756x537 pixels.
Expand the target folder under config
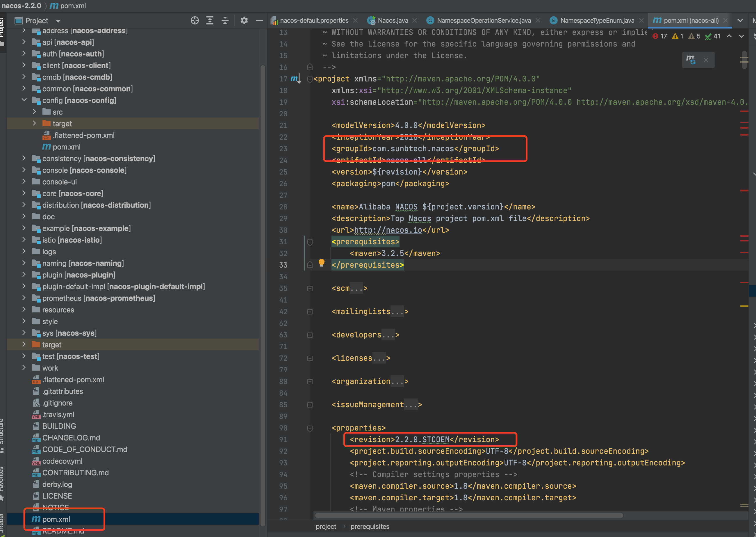34,123
